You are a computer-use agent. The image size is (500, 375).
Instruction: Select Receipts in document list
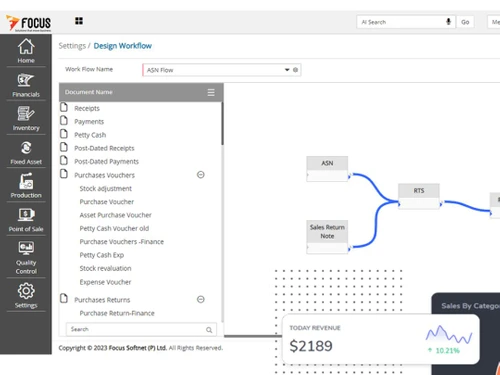coord(87,108)
